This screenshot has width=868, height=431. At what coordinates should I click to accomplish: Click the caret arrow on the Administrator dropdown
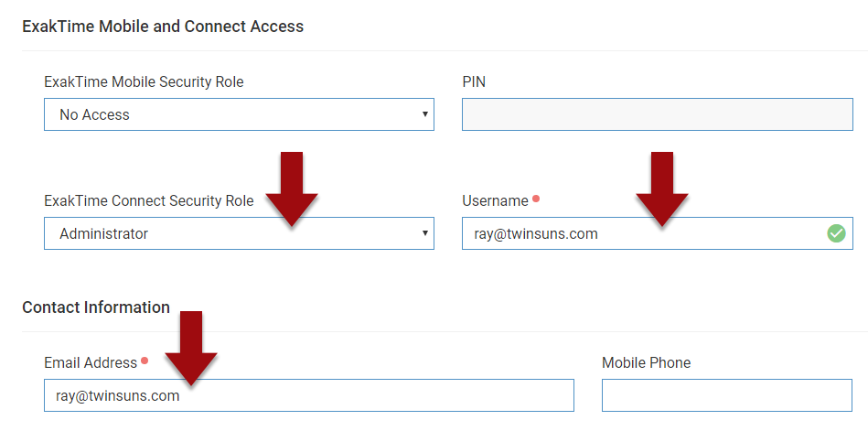coord(424,233)
